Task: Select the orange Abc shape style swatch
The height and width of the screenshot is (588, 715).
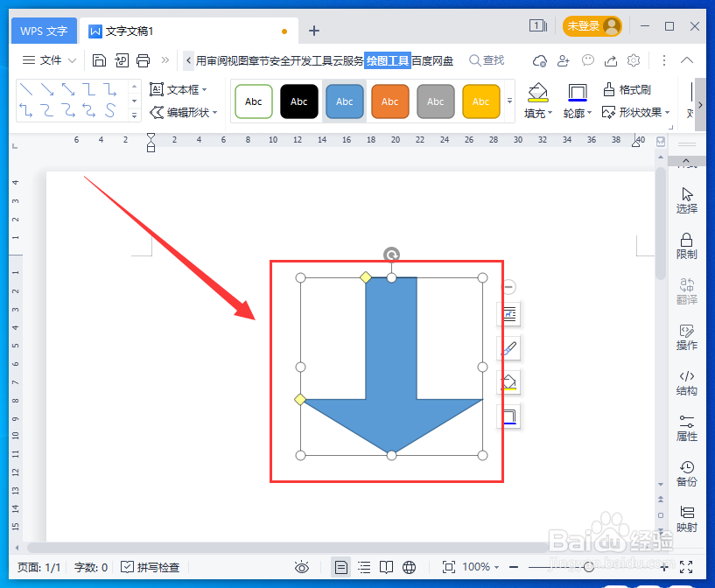Action: (389, 101)
